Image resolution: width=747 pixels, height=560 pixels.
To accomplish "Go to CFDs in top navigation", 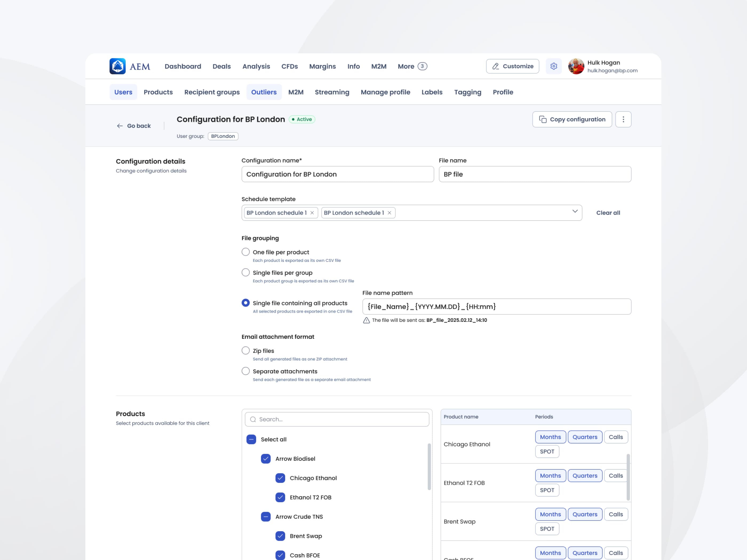I will 290,66.
